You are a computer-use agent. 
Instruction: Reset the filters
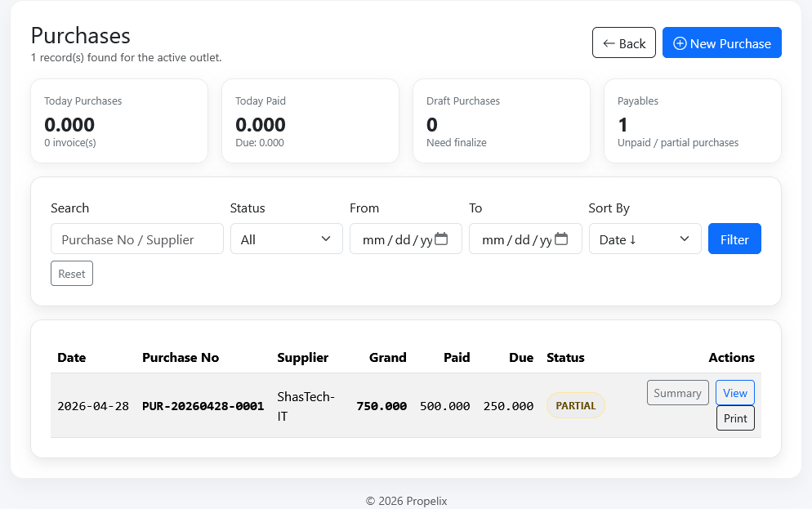pyautogui.click(x=72, y=274)
